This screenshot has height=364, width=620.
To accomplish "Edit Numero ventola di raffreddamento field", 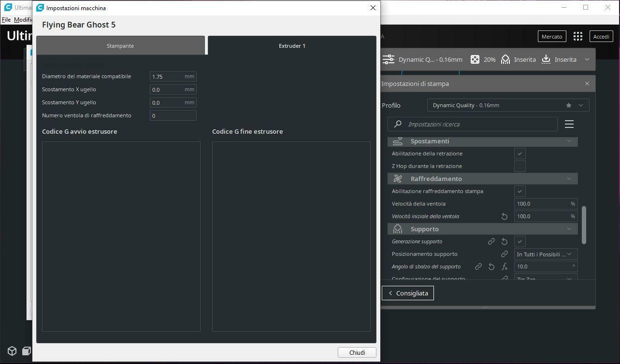I will coord(173,115).
